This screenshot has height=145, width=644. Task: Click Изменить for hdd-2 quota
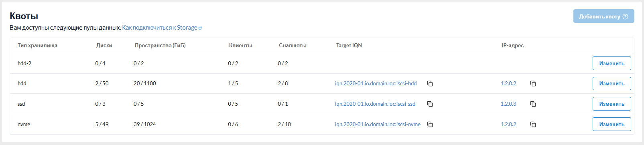pos(611,63)
